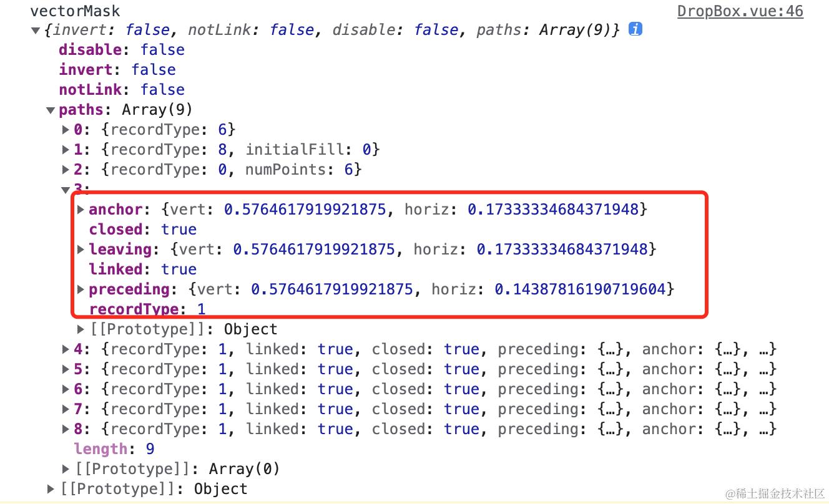Expand paths item 6
The image size is (829, 504).
pos(66,389)
